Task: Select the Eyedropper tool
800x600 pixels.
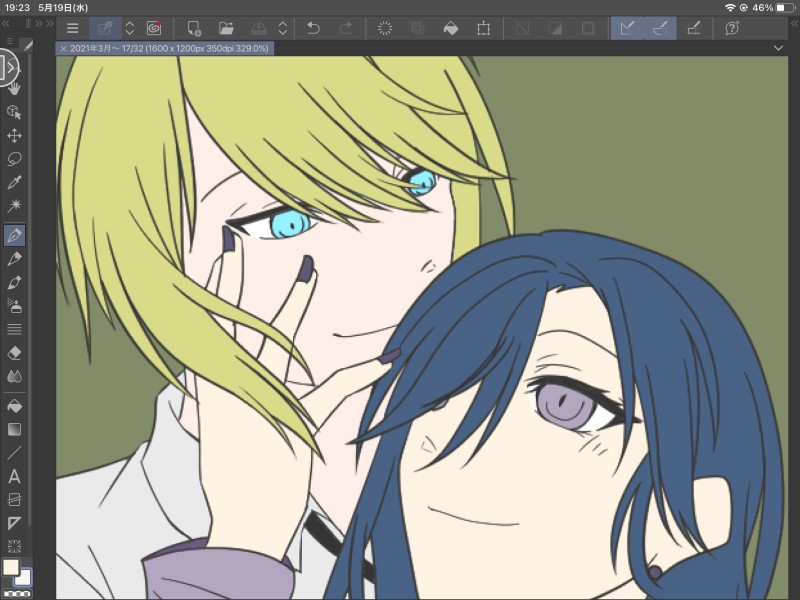Action: (x=14, y=183)
